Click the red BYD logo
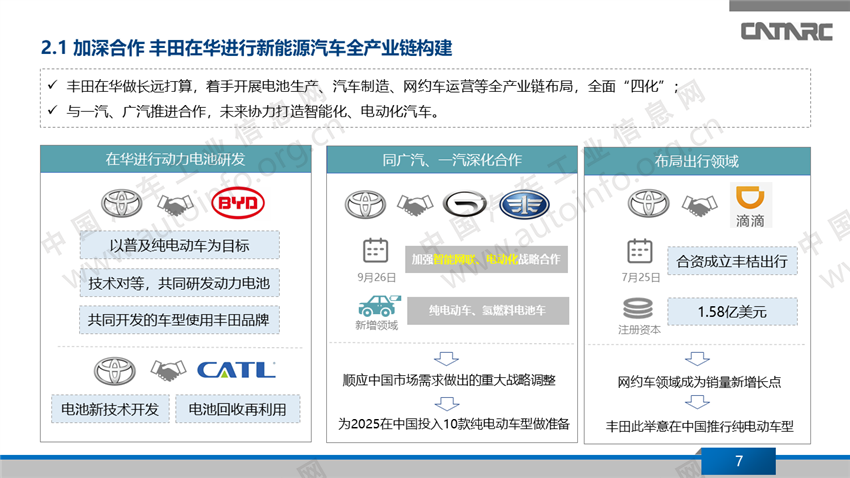The width and height of the screenshot is (850, 478). click(237, 204)
